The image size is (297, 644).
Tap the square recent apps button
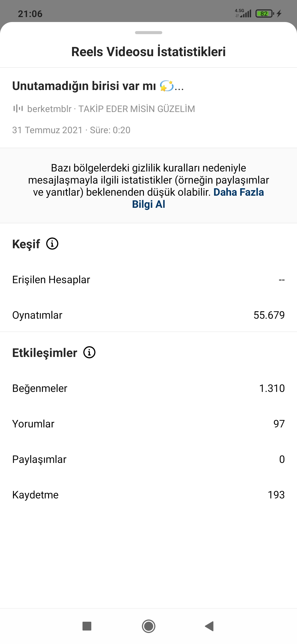[87, 626]
